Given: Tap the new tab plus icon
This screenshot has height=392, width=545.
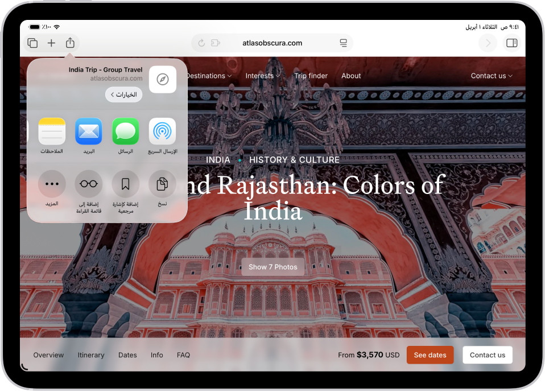Looking at the screenshot, I should (51, 43).
